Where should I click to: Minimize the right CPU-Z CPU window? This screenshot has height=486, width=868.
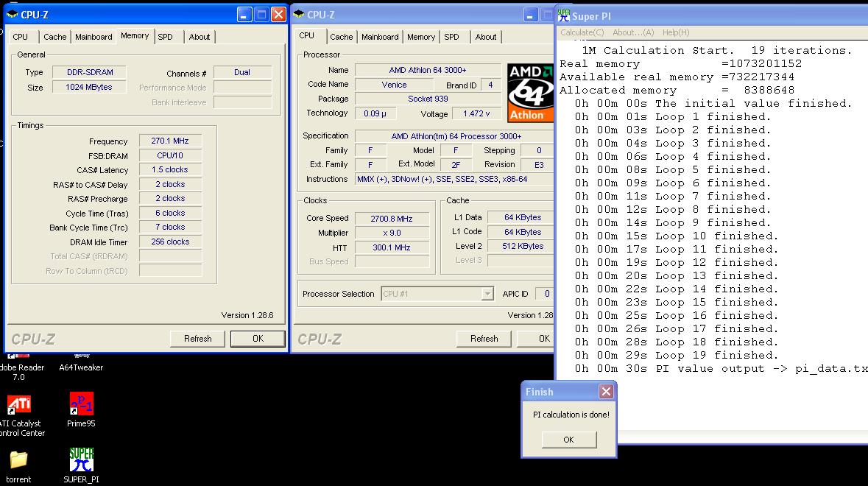(530, 15)
